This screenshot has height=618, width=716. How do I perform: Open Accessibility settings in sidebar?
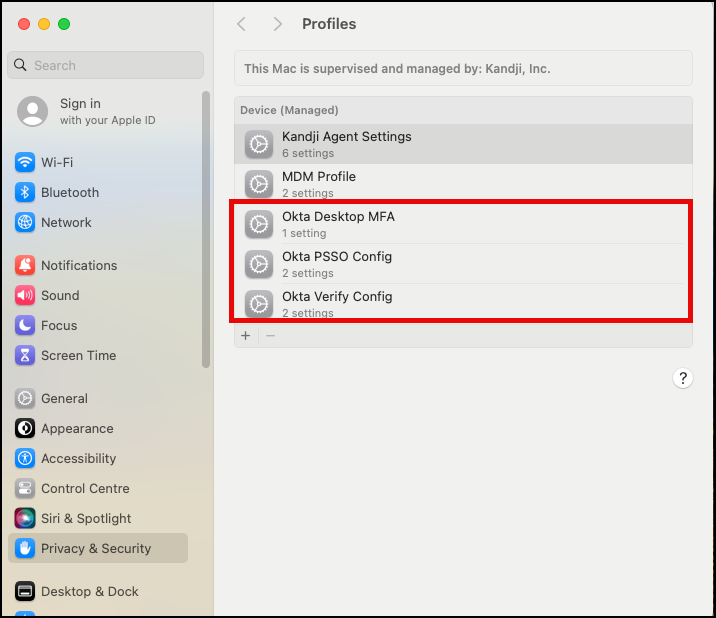pos(78,458)
